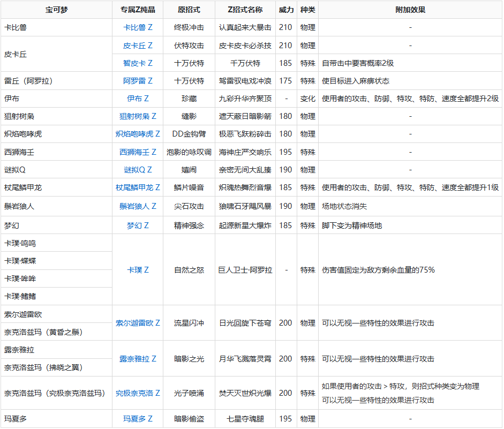Open the 皮卡丘 Z link
Screen dimensions: 504x429
[x=138, y=46]
